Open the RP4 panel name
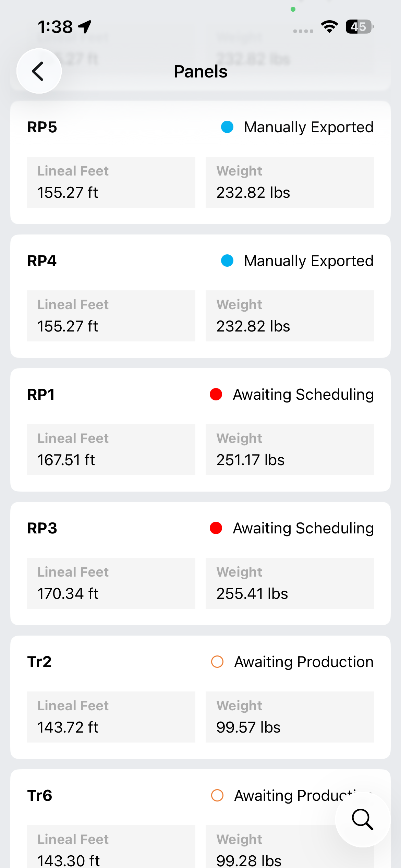This screenshot has width=401, height=868. pos(42,261)
